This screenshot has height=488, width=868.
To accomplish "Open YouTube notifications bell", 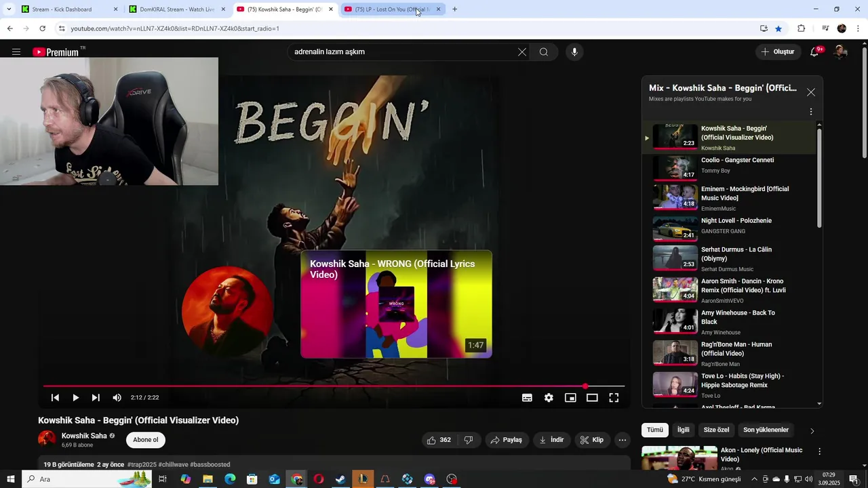I will click(x=814, y=52).
